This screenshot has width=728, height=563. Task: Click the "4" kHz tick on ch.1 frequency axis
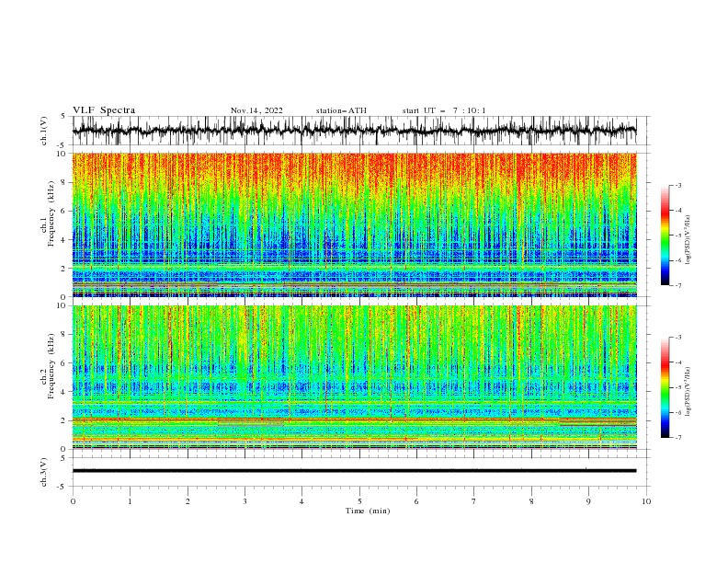tap(63, 240)
